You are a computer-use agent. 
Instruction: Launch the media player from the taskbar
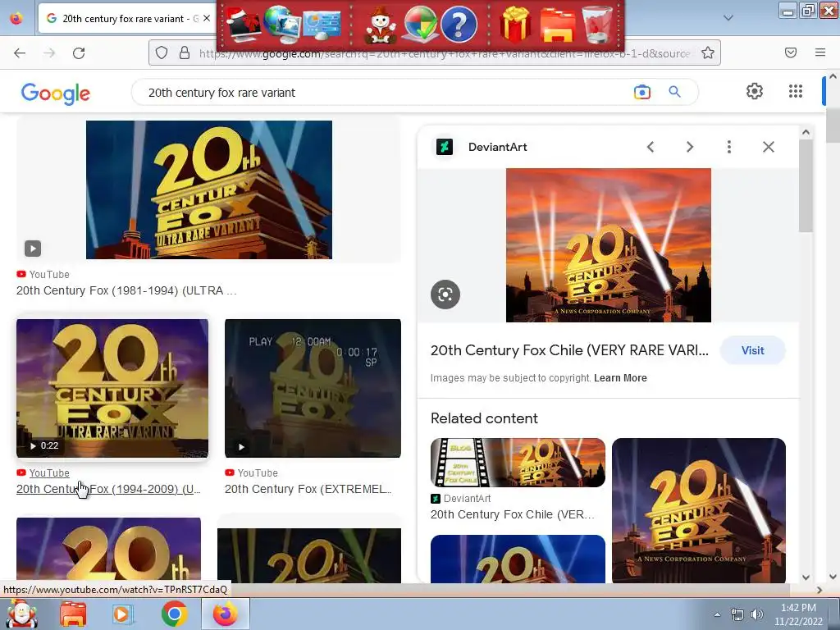tap(123, 614)
